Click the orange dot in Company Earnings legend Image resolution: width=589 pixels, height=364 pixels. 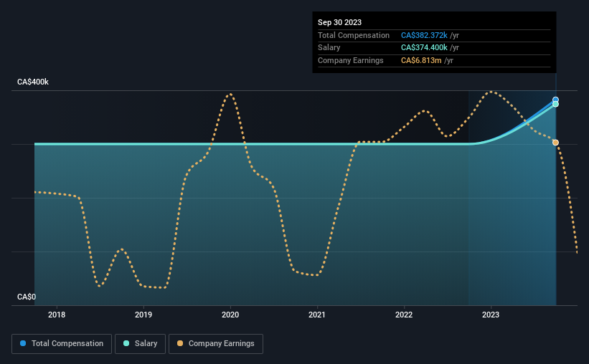[x=180, y=343]
